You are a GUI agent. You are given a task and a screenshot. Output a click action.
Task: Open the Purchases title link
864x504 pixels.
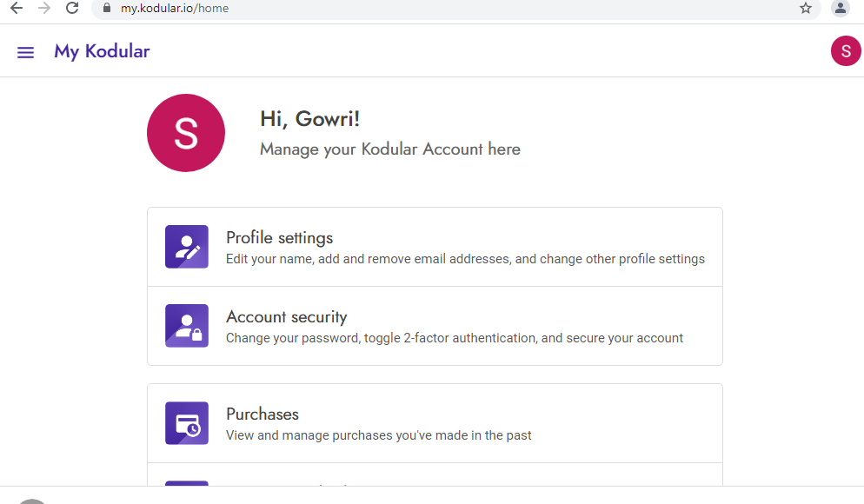[263, 414]
